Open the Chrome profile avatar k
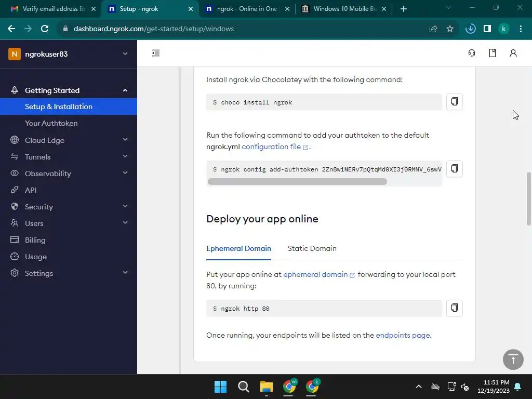Image resolution: width=532 pixels, height=399 pixels. pos(504,29)
